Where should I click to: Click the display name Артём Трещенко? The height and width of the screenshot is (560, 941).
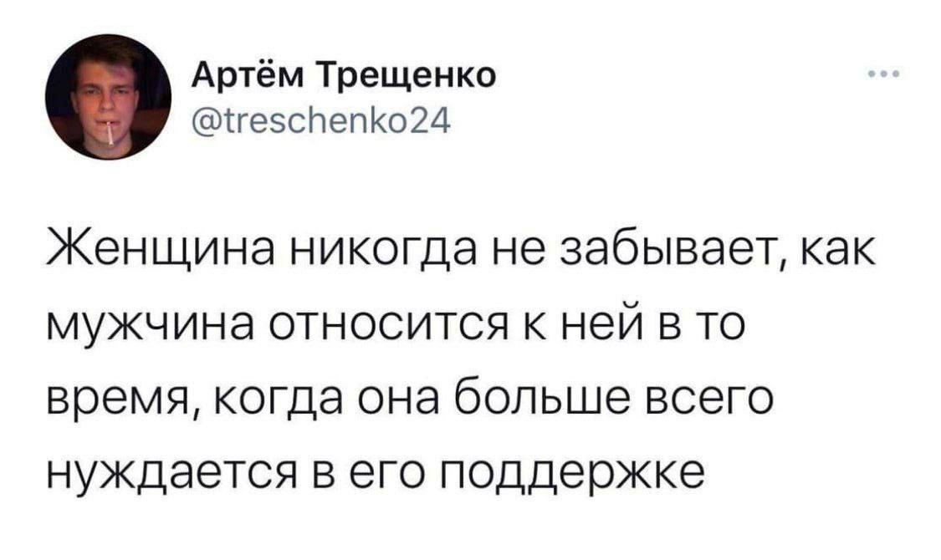345,76
